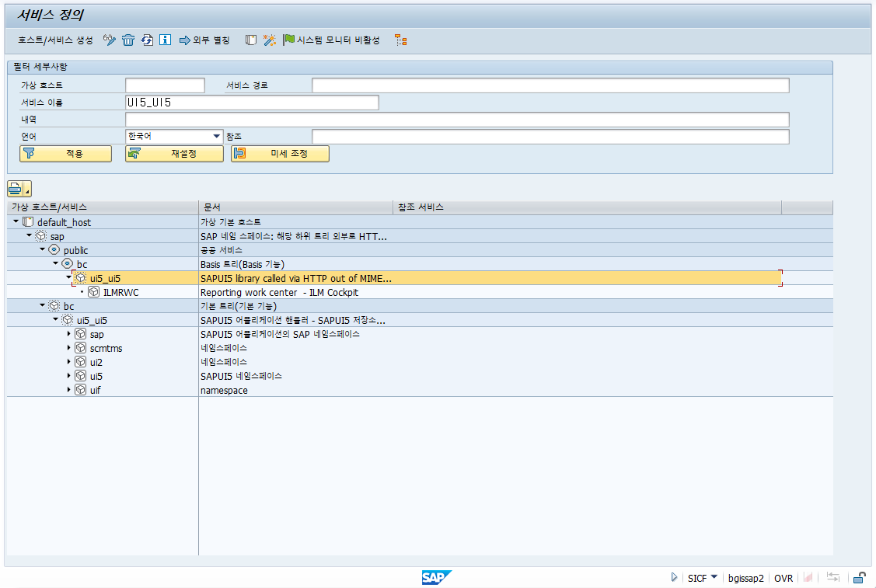Click the padlock icon in status bar
The image size is (876, 588).
point(860,577)
